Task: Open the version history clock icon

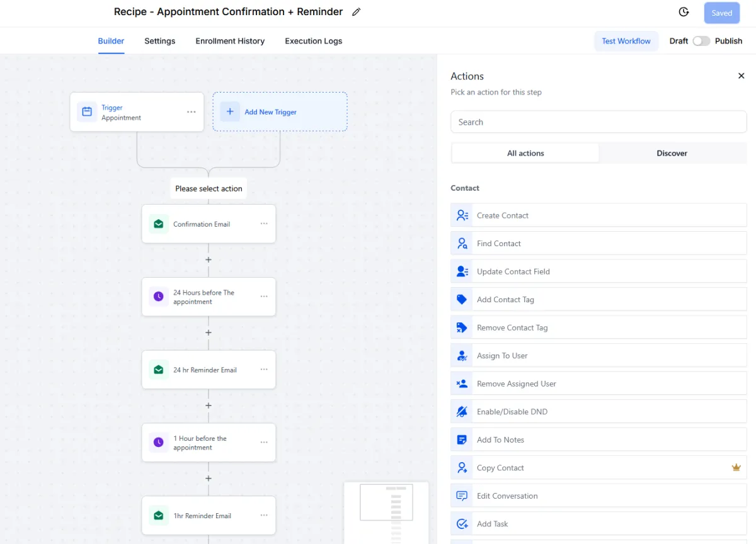Action: (684, 12)
